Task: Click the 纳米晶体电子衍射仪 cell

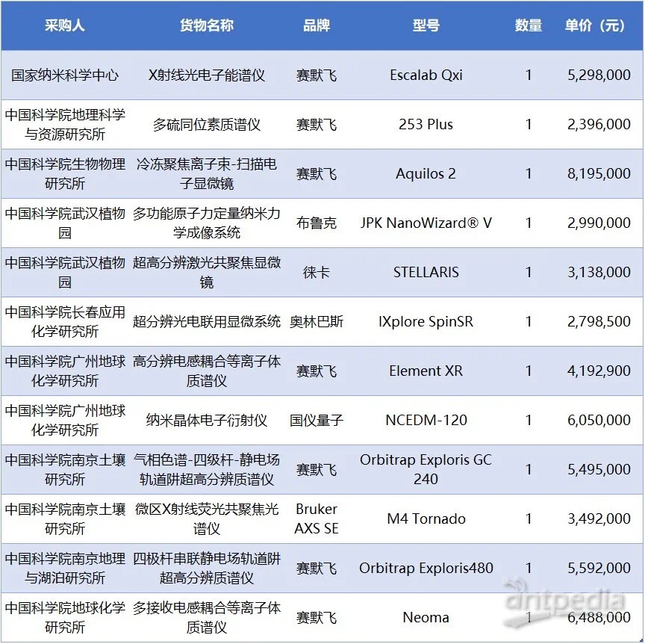Action: coord(207,420)
